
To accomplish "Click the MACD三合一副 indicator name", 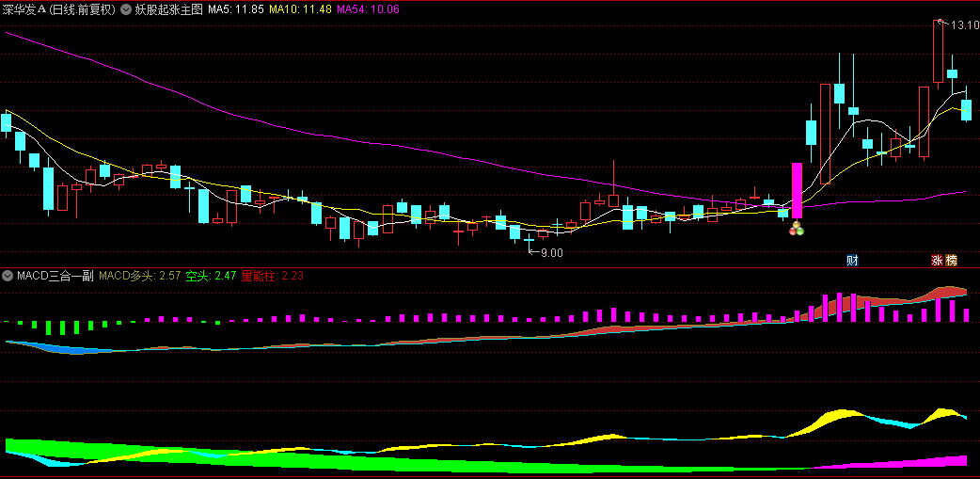I will coord(55,276).
